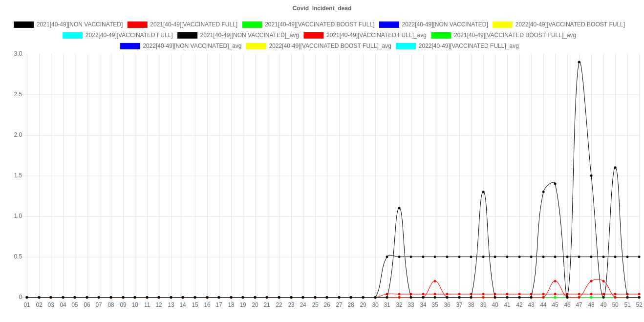Hide the 2021[40-49][VACCINATED BOOST FULL] series label
The height and width of the screenshot is (322, 644).
[319, 24]
